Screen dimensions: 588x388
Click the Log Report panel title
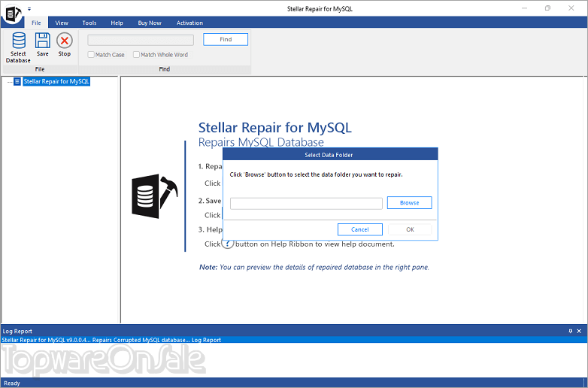coord(17,331)
